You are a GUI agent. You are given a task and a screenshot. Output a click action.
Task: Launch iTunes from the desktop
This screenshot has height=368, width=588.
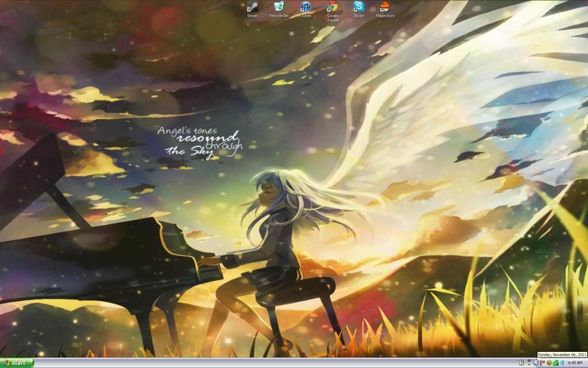tap(305, 7)
